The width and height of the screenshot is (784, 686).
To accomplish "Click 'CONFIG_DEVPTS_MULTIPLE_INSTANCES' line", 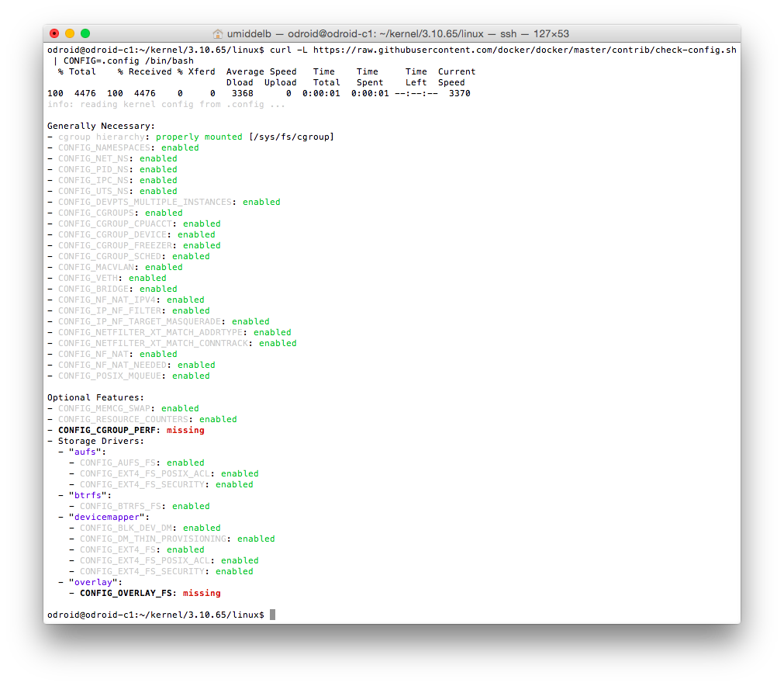I will click(164, 202).
